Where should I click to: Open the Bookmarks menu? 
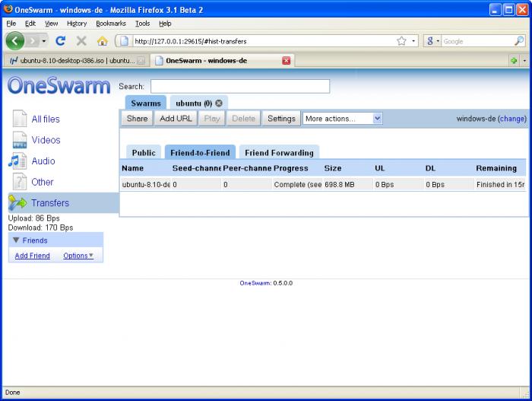point(111,24)
